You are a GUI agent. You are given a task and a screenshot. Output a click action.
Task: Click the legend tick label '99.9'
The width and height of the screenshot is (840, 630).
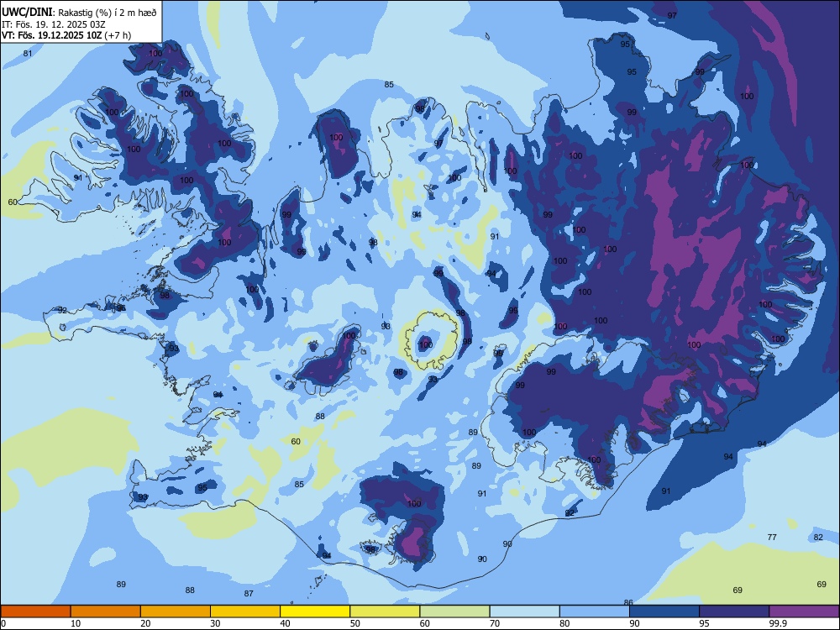point(778,623)
